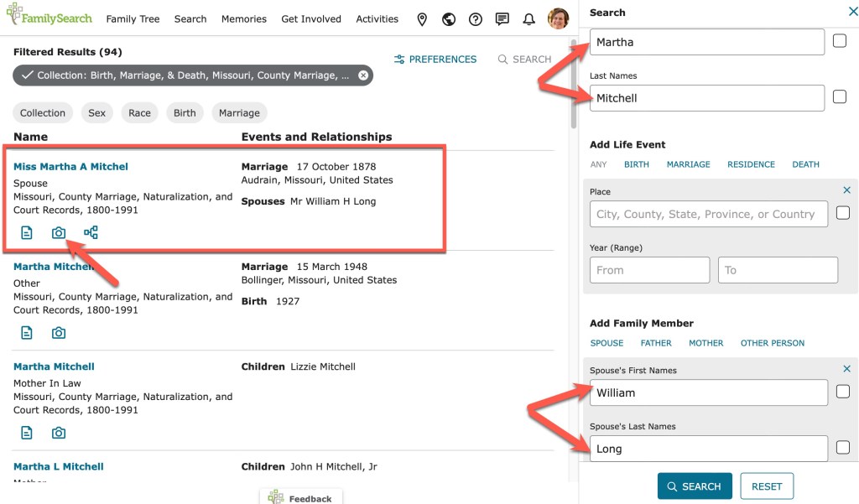This screenshot has width=859, height=504.
Task: Open the messages chat icon
Action: click(502, 19)
